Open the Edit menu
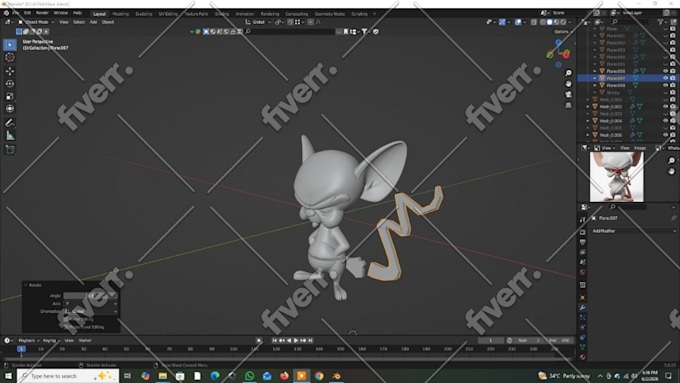680x383 pixels. click(27, 13)
